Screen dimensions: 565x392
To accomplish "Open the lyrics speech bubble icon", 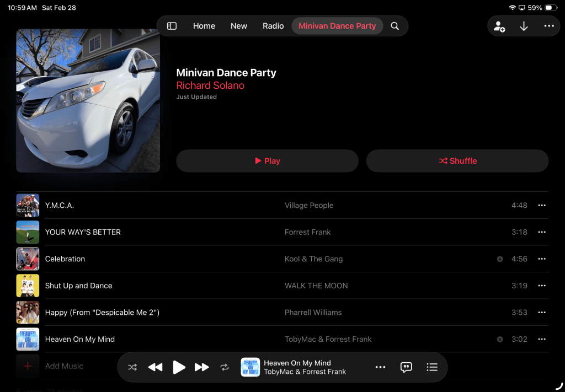I will pyautogui.click(x=406, y=367).
